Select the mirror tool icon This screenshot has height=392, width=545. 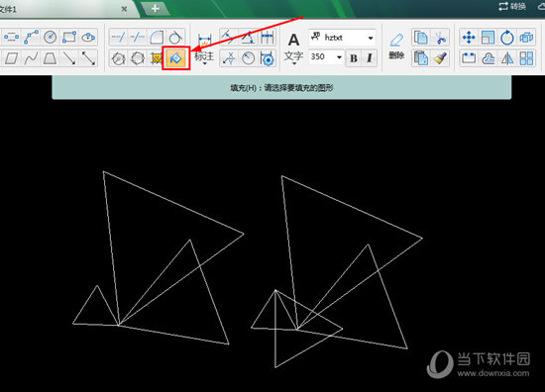507,58
